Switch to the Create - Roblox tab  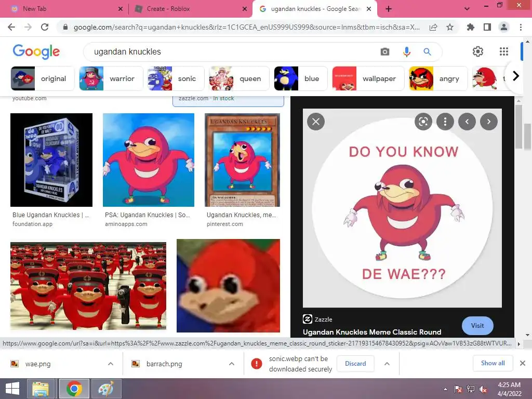190,9
